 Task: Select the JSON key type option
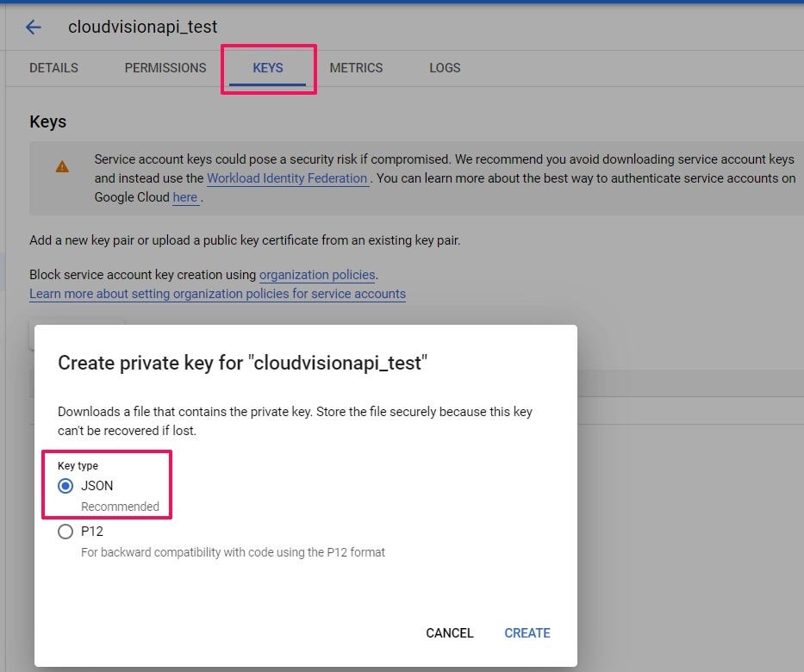[x=65, y=486]
